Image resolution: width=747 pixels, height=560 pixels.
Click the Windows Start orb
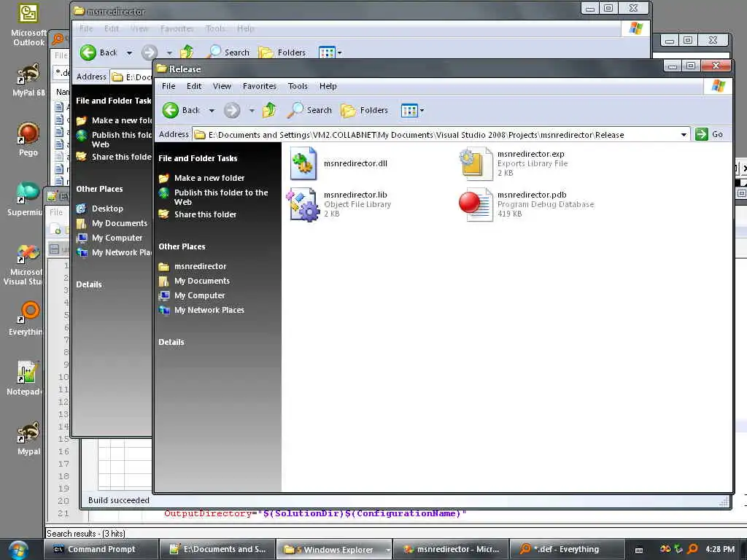[x=18, y=549]
